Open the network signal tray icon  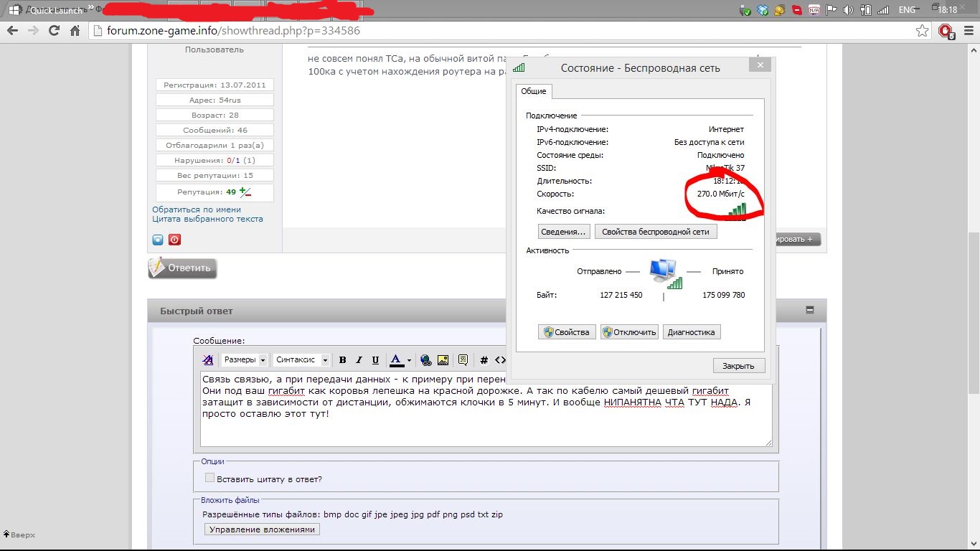coord(883,10)
